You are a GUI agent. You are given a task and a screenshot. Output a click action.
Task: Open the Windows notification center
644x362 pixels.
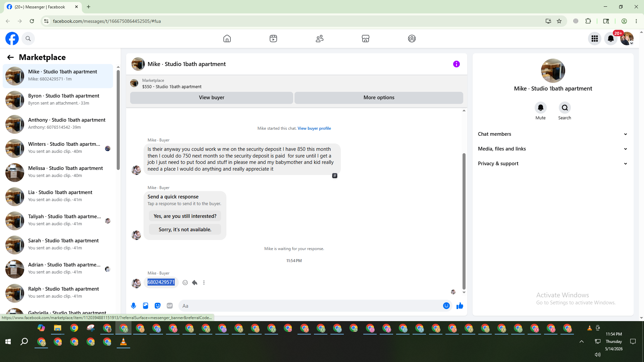click(633, 342)
